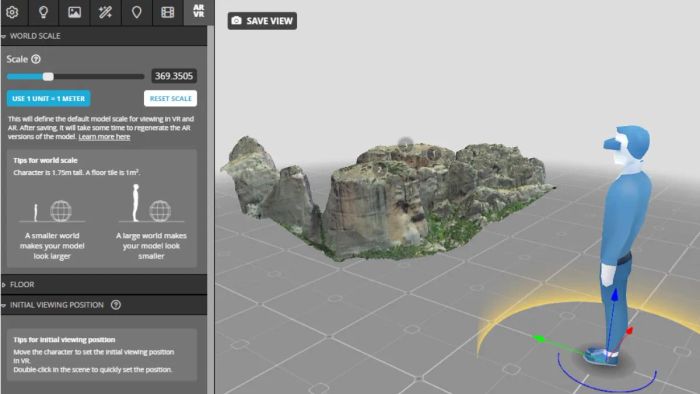Expand the FLOOR section
The width and height of the screenshot is (700, 394).
tap(104, 284)
